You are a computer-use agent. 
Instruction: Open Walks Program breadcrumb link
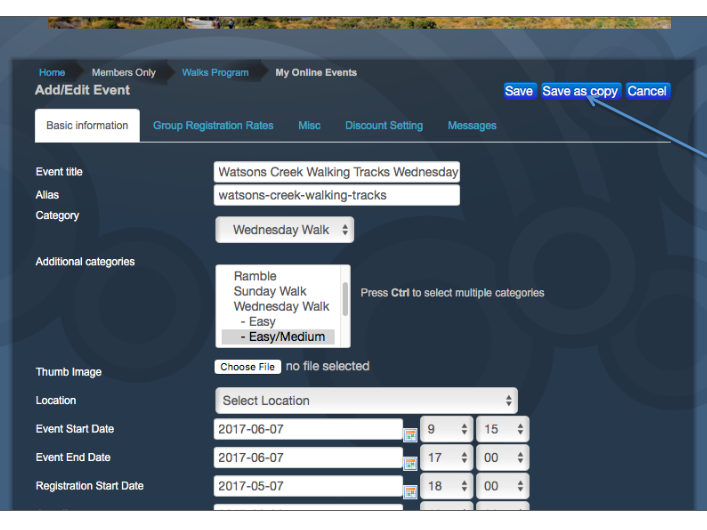coord(215,73)
